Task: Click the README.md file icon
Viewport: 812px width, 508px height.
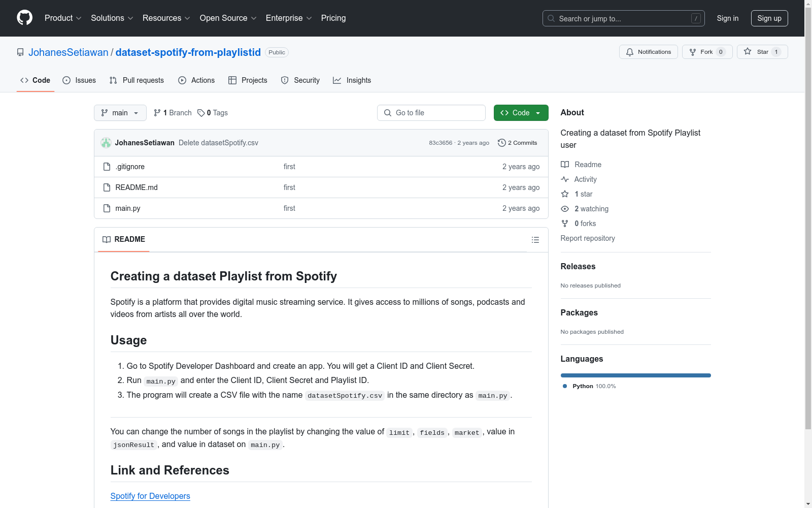Action: 107,187
